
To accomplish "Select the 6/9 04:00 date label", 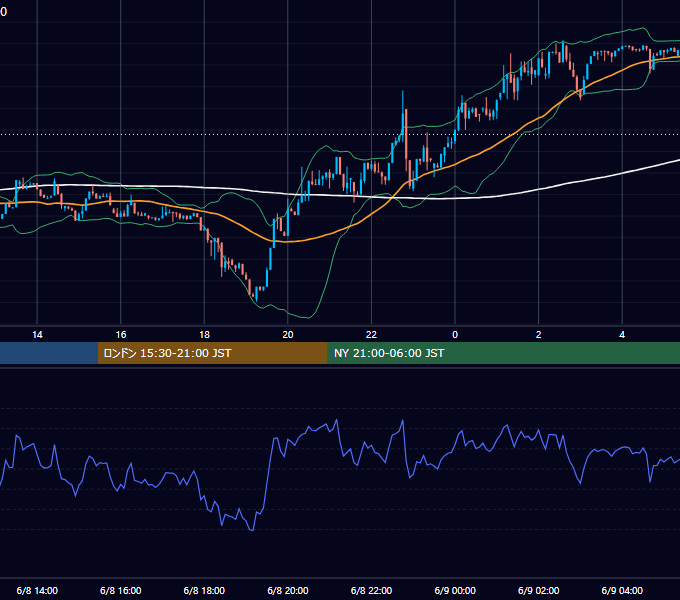I will (x=622, y=590).
